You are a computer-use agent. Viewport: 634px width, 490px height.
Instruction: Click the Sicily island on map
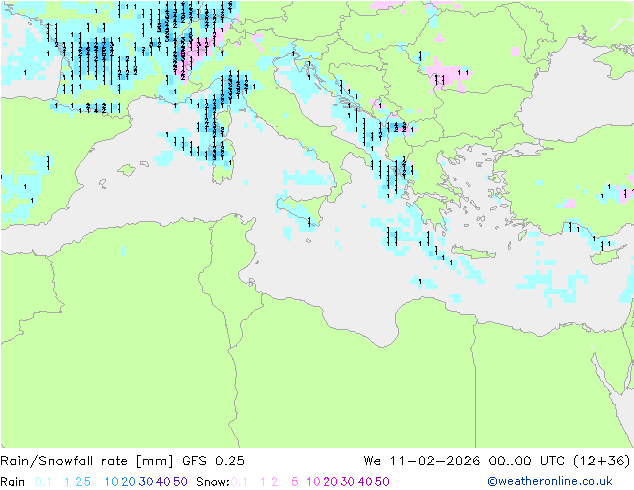click(x=302, y=208)
